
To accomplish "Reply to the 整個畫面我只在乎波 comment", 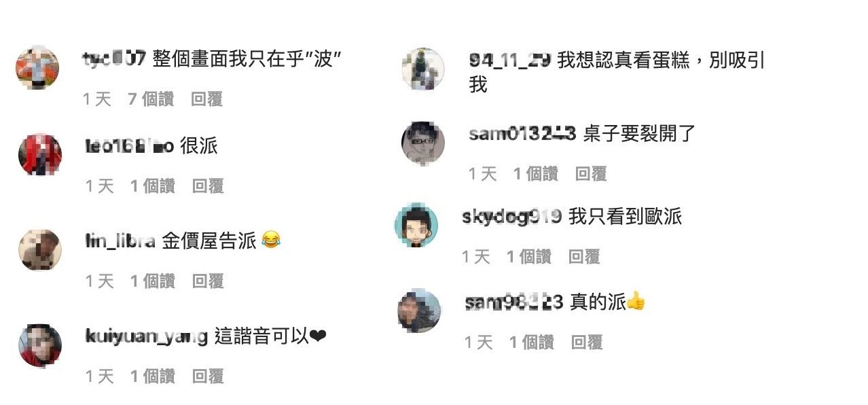I will click(x=207, y=99).
